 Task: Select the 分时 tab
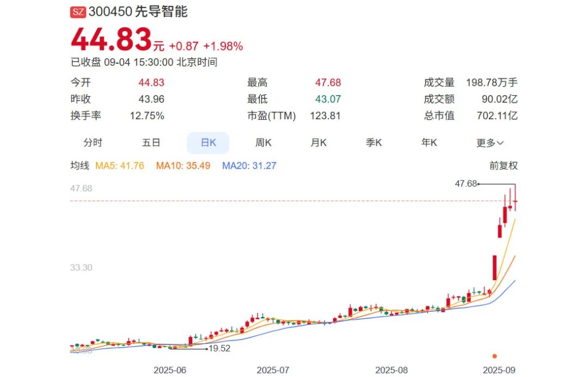(x=94, y=143)
